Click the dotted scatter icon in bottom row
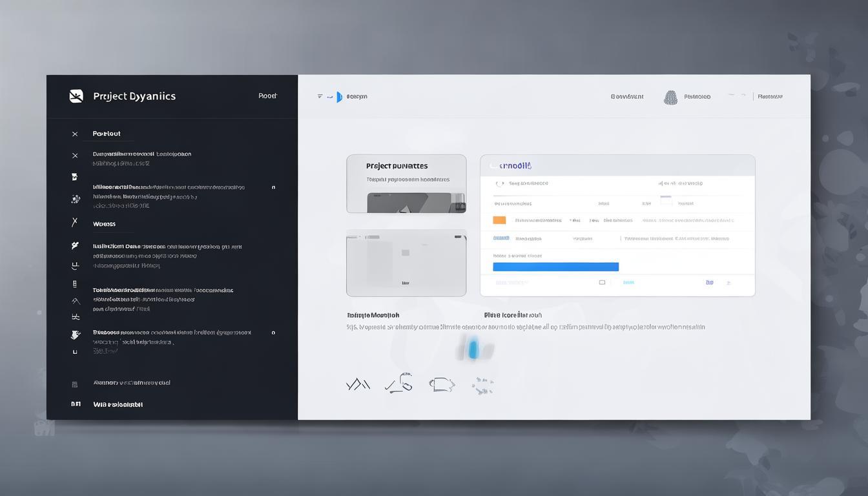Screen dimensions: 868x496 click(x=482, y=386)
